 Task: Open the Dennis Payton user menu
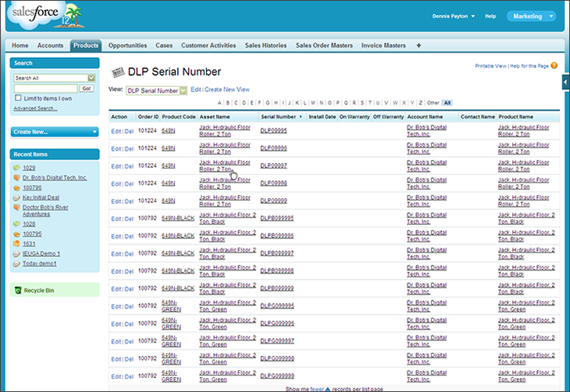point(453,16)
